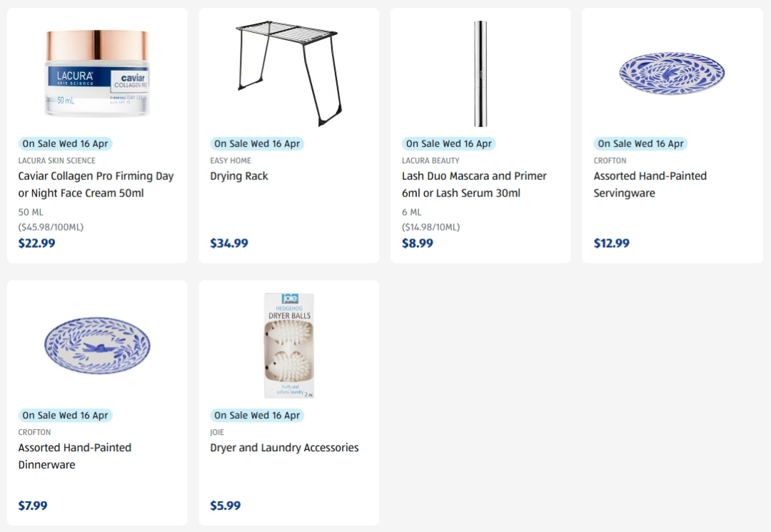Click the $34.99 Drying Rack price
771x532 pixels.
coord(229,244)
